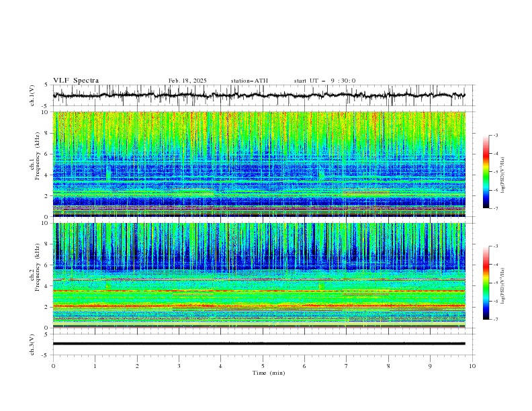The height and width of the screenshot is (411, 532).
Task: Click the 'start UT = 9 :30: 0' text
Action: tap(324, 81)
